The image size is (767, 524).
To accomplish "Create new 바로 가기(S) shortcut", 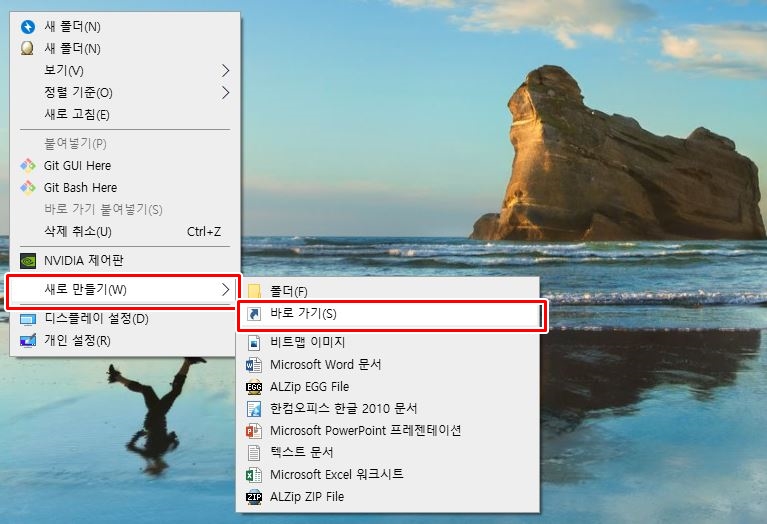I will (x=391, y=314).
